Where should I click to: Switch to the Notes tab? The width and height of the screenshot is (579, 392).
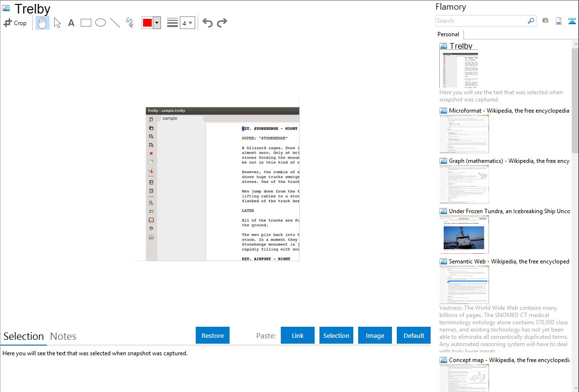coord(63,336)
